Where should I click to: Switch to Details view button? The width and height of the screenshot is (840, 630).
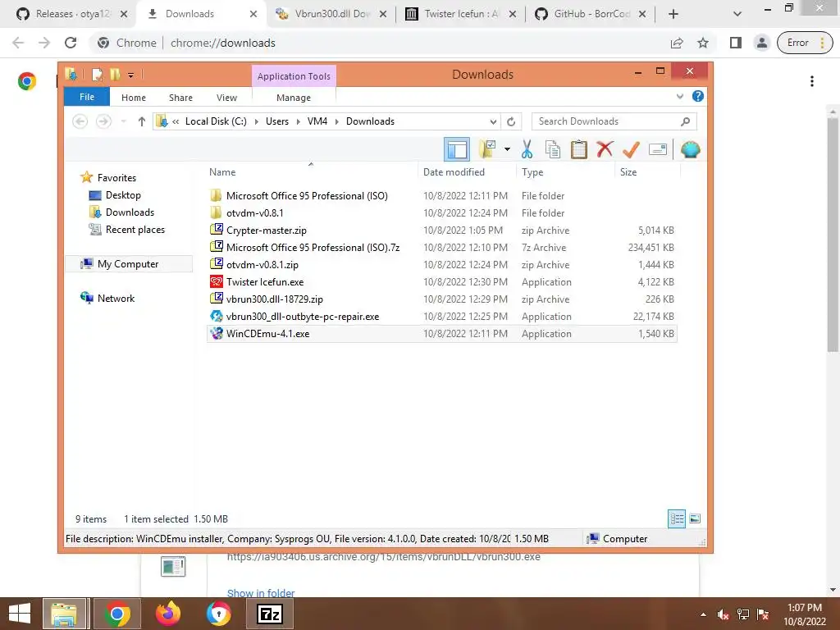coord(677,518)
